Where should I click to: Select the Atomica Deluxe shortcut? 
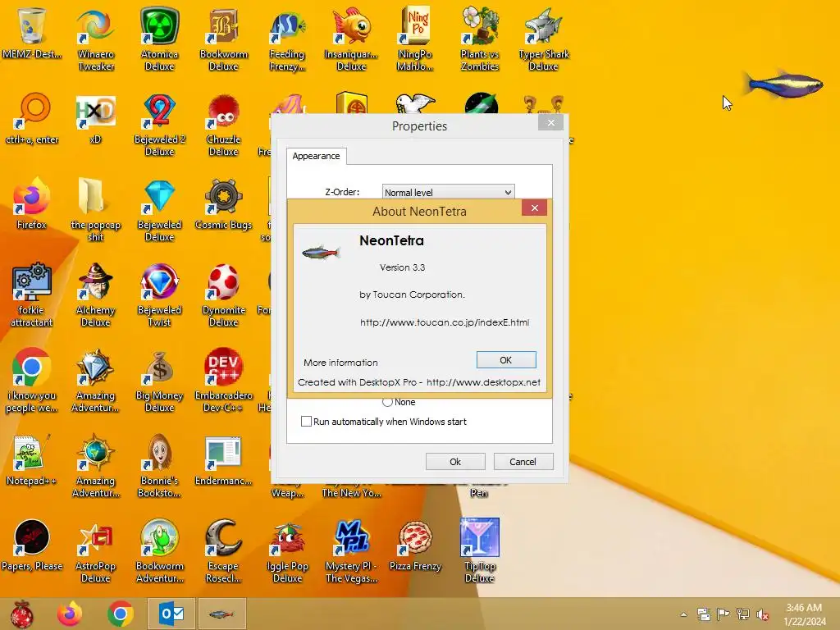(x=160, y=39)
